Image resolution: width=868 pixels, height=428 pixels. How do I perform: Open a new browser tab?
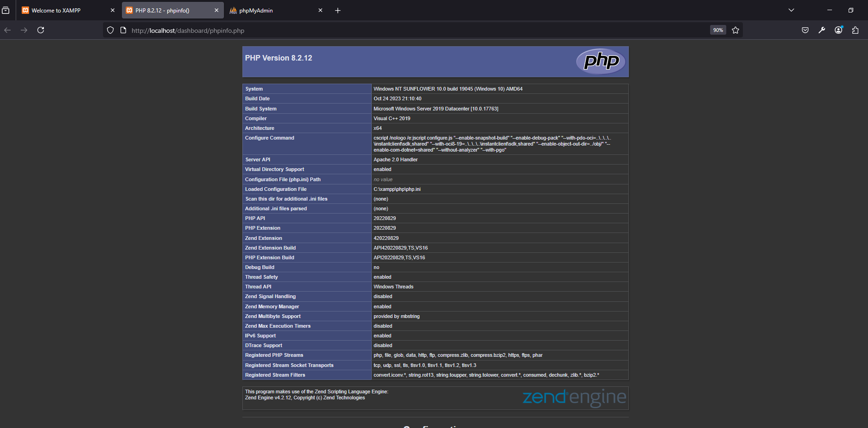[x=338, y=10]
